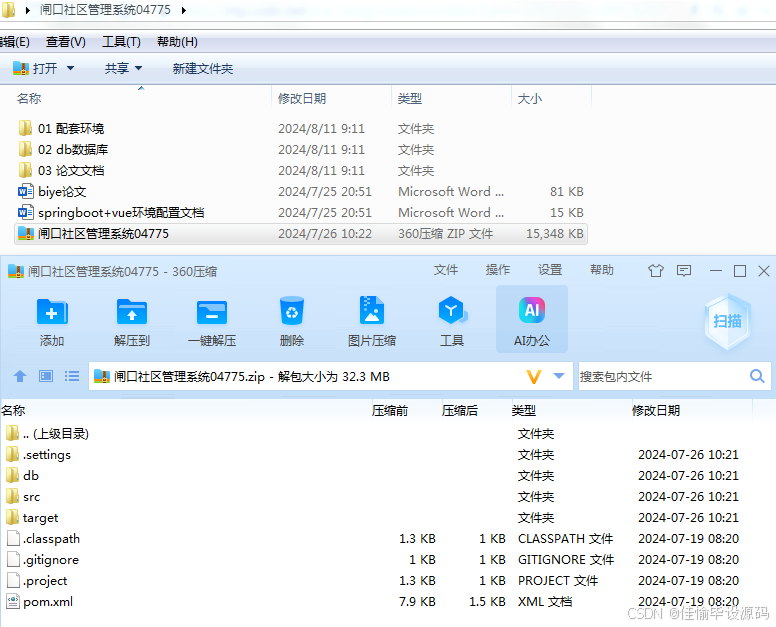This screenshot has height=627, width=776.
Task: Click the 一键解压 (One-click extract) icon
Action: coord(212,312)
